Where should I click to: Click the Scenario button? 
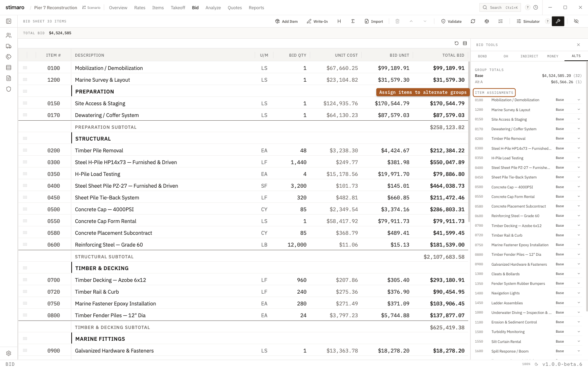tap(91, 7)
